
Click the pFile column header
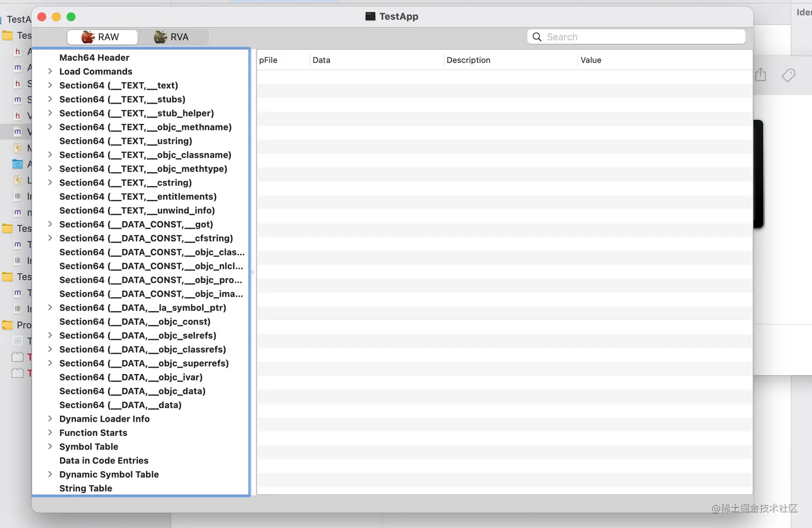pyautogui.click(x=283, y=60)
